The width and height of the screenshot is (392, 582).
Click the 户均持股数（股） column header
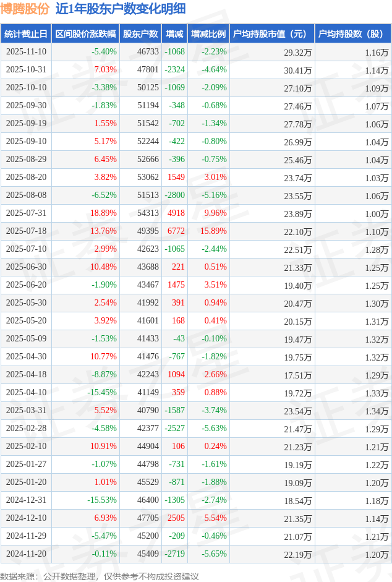[352, 34]
